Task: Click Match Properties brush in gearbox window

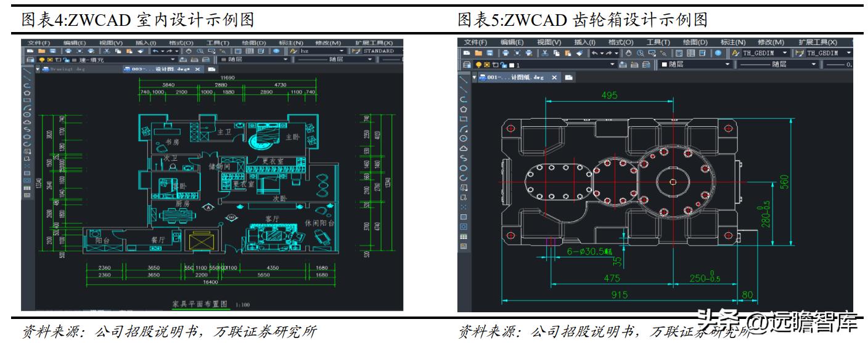Action: [579, 53]
